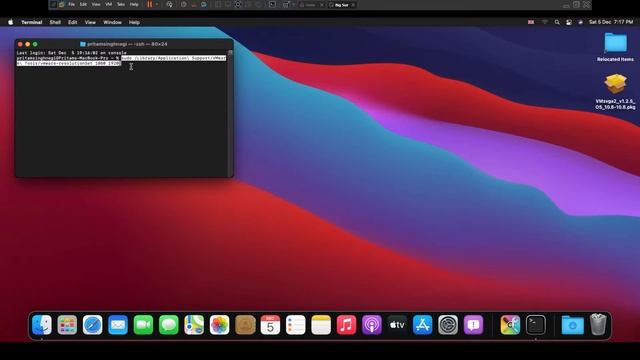
Task: Click the Wi-Fi status icon
Action: tap(544, 22)
